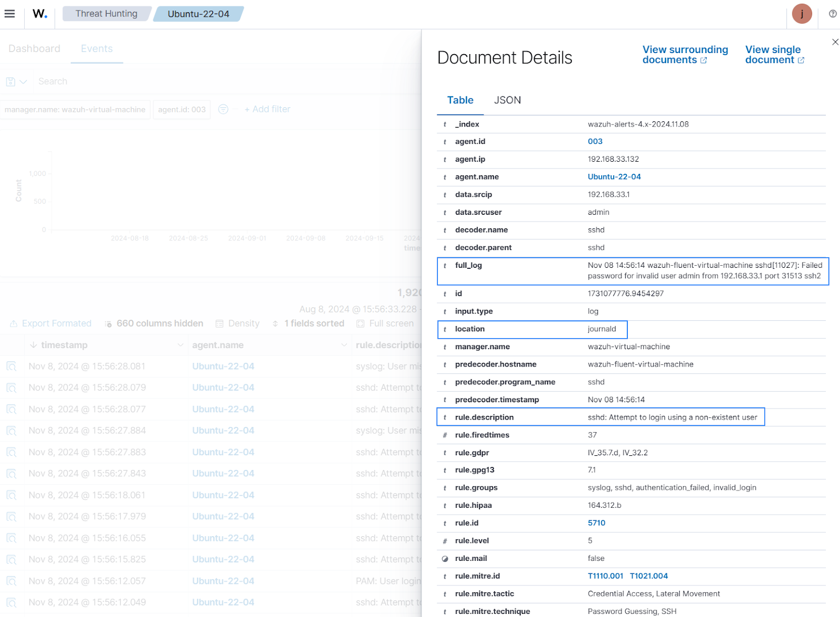The height and width of the screenshot is (617, 840).
Task: Click the Threat Hunting breadcrumb
Action: (107, 14)
